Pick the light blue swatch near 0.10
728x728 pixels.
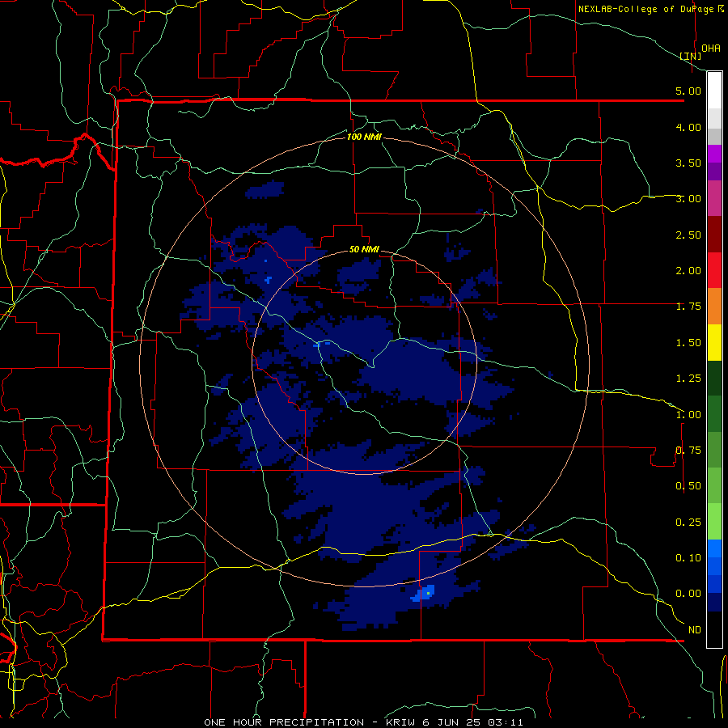(x=714, y=548)
